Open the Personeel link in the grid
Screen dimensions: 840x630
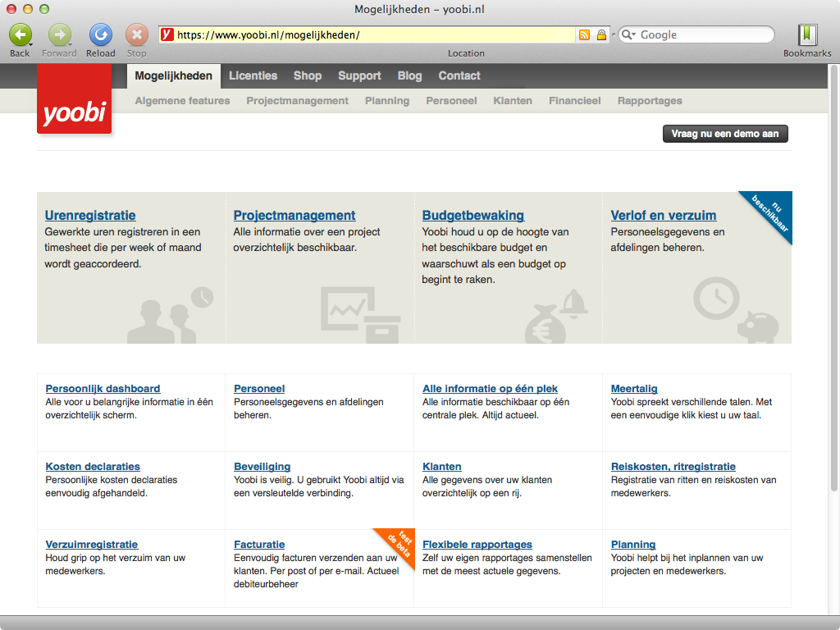pos(259,388)
